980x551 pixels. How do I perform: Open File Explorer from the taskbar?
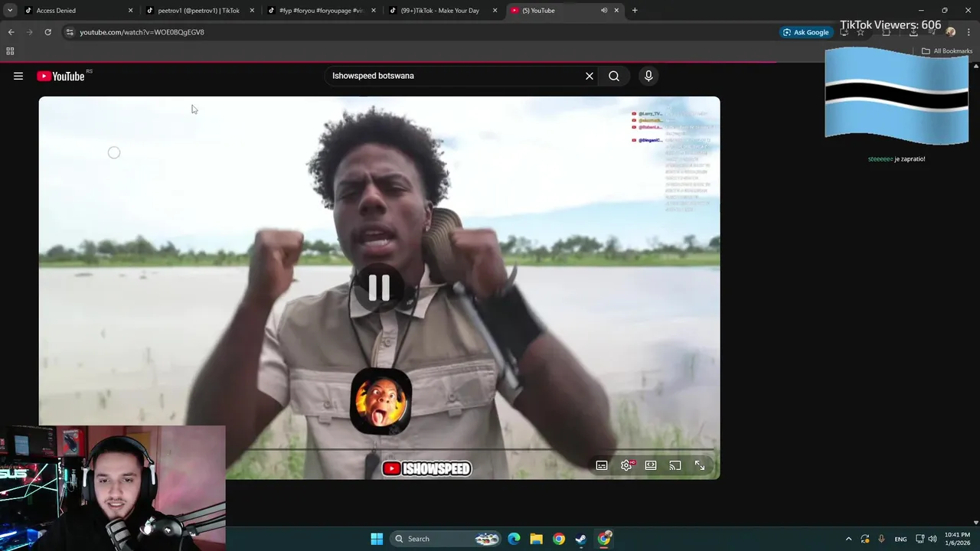point(536,539)
